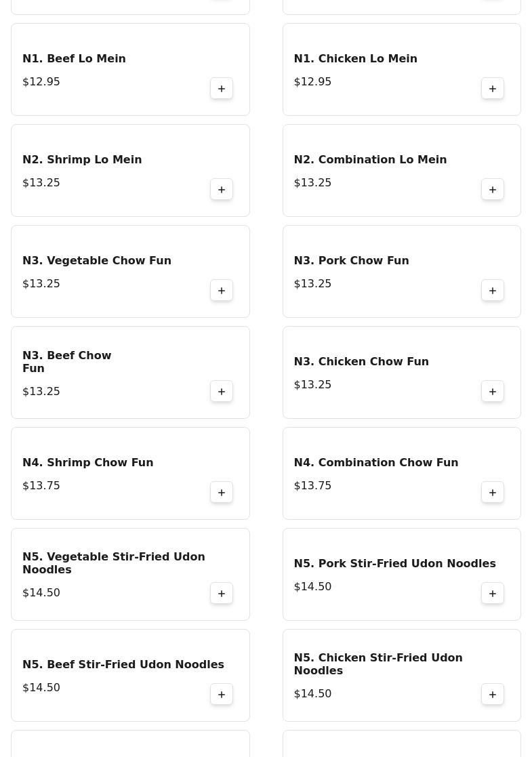
Task: Open N2. Combination Lo Mein item details
Action: tap(370, 160)
